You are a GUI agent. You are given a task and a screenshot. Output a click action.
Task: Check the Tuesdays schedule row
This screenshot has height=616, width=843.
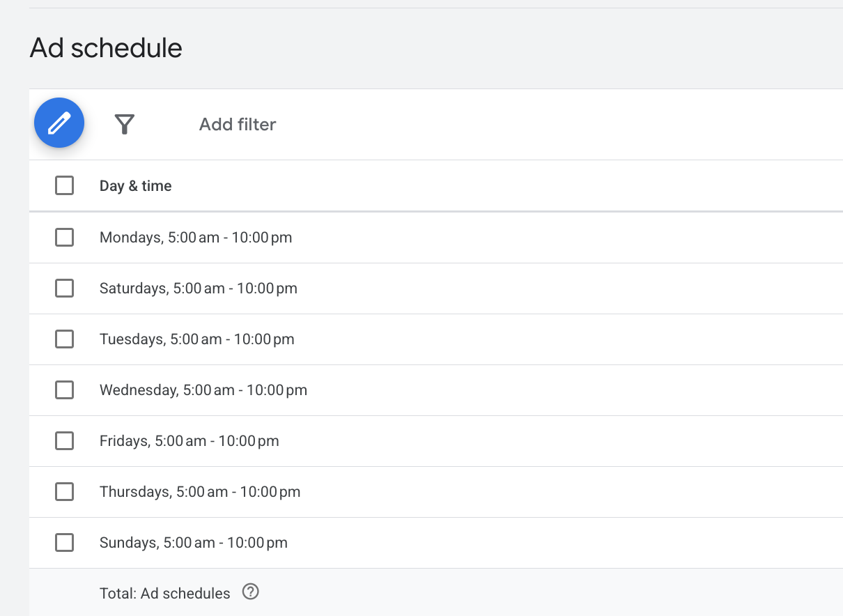tap(64, 339)
